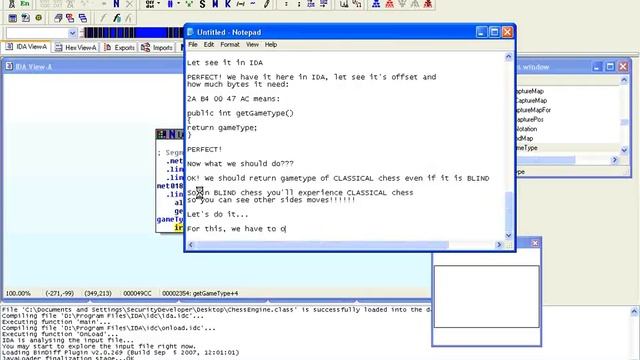Image resolution: width=640 pixels, height=360 pixels.
Task: Click the gray stacked-windows icon in second row
Action: [x=58, y=18]
